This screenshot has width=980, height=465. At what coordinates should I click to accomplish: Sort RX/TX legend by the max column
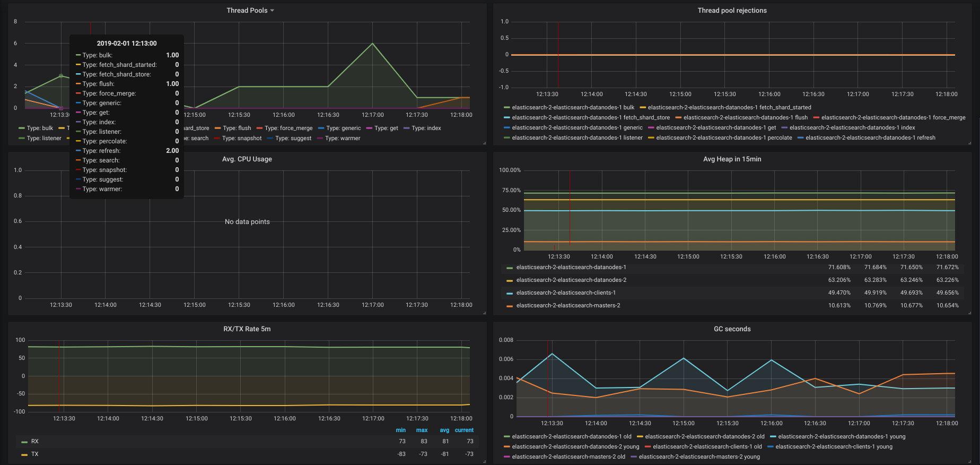(422, 430)
